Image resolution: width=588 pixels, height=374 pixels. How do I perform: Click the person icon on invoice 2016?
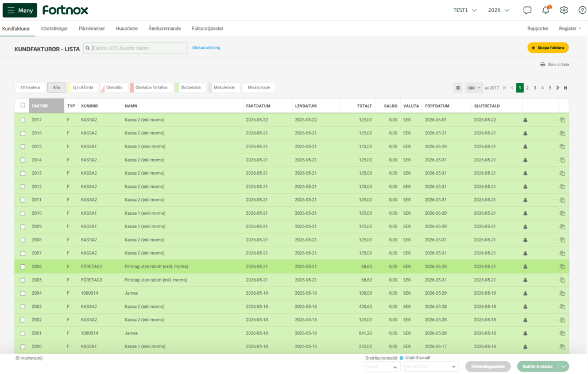point(525,133)
